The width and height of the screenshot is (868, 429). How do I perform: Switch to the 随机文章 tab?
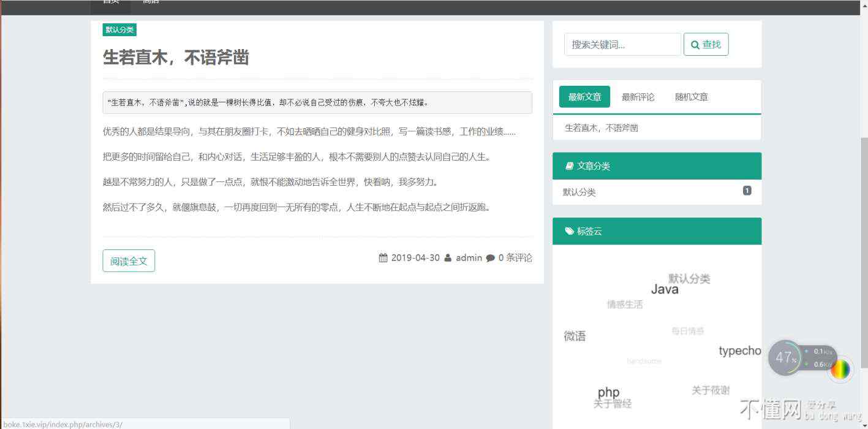691,97
